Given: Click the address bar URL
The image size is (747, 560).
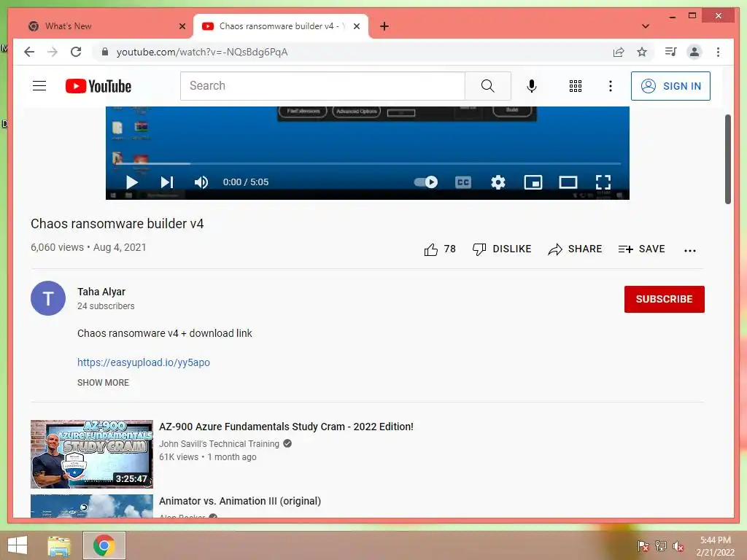Looking at the screenshot, I should click(202, 52).
